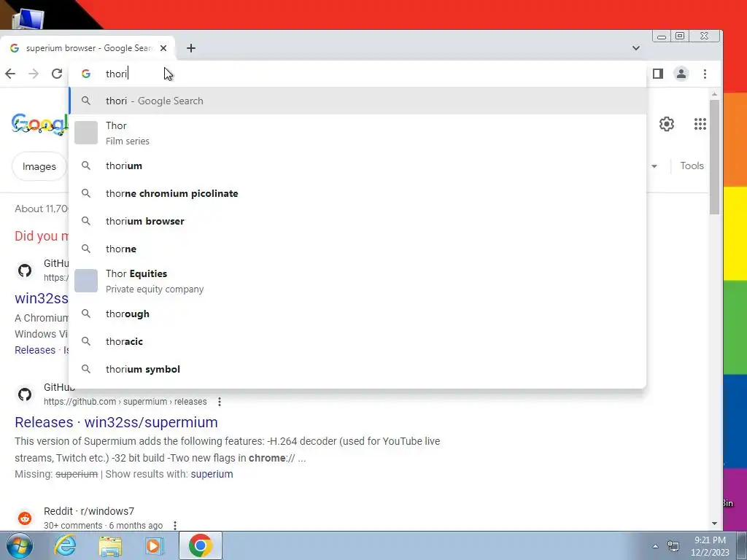Image resolution: width=747 pixels, height=560 pixels.
Task: Click the magnifier icon beside 'thoracic'
Action: (86, 341)
